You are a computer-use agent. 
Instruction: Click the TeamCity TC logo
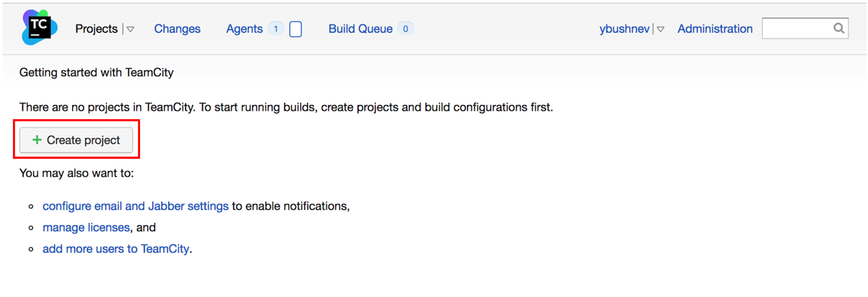tap(40, 28)
